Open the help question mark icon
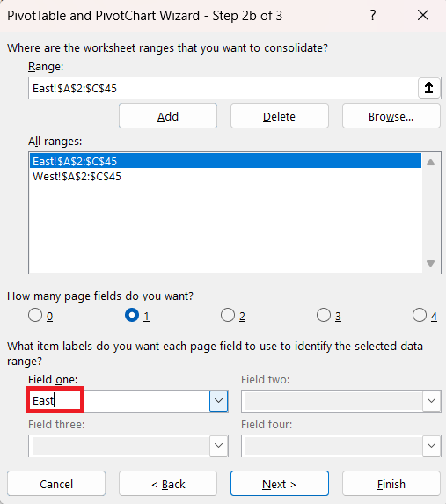Screen dimensions: 446x504 click(373, 15)
